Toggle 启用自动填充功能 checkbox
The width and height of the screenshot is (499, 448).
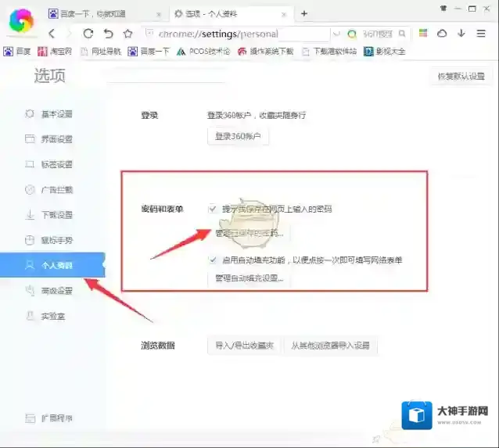213,260
